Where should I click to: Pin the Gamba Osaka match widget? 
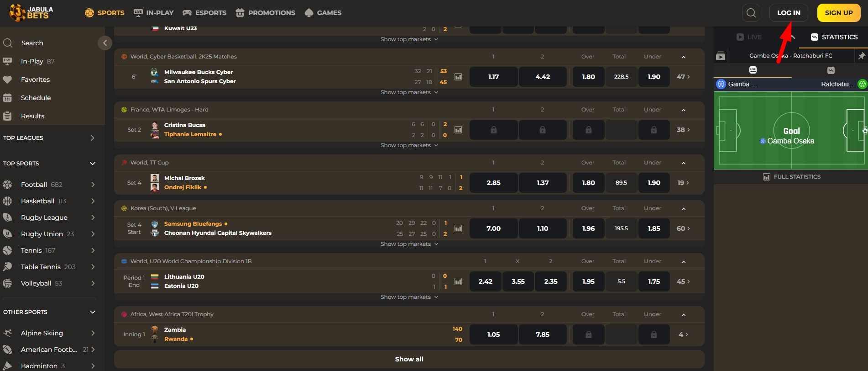tap(861, 56)
